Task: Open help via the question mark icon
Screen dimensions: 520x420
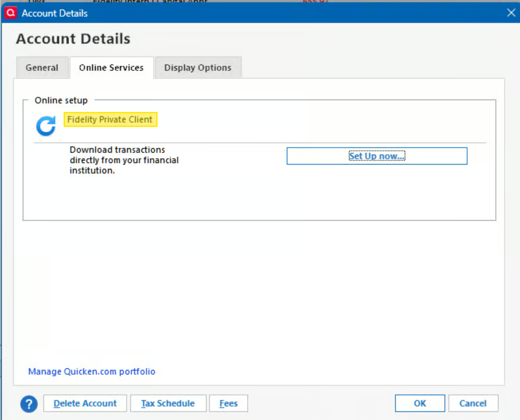Action: click(29, 404)
